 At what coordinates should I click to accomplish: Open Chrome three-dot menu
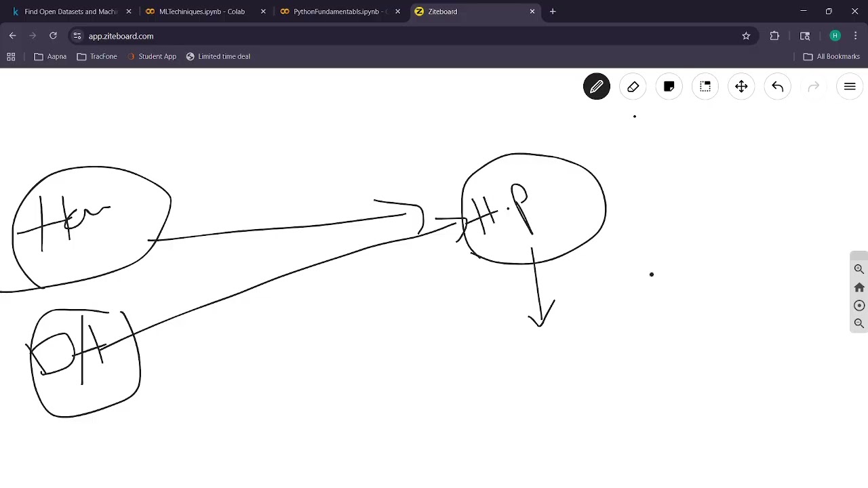pyautogui.click(x=856, y=36)
